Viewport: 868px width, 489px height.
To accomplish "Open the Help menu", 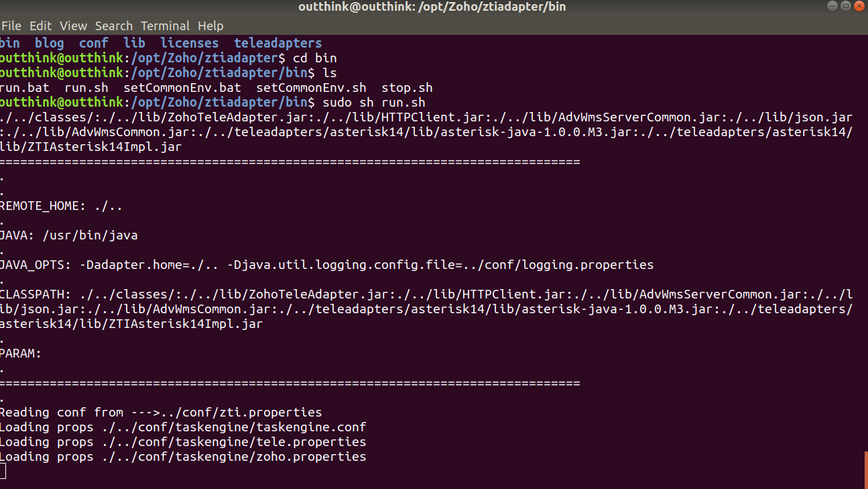I will (x=210, y=26).
